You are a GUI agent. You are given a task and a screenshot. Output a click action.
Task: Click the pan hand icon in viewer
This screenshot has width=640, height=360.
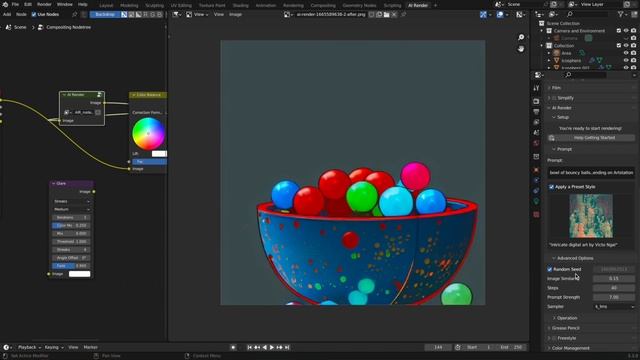point(521,49)
